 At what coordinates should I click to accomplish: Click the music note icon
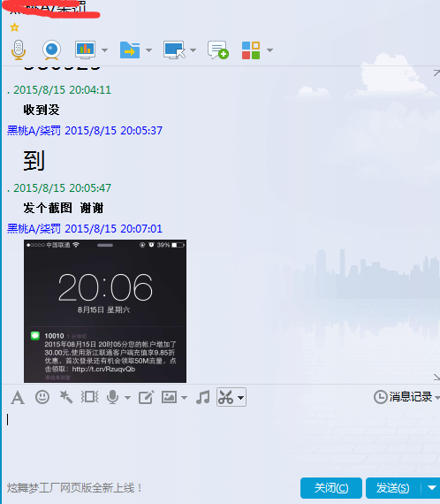coord(202,397)
